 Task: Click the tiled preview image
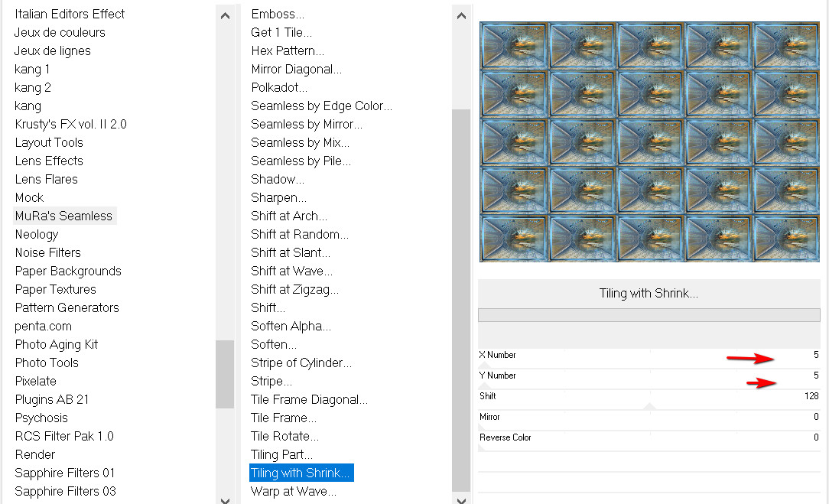649,141
